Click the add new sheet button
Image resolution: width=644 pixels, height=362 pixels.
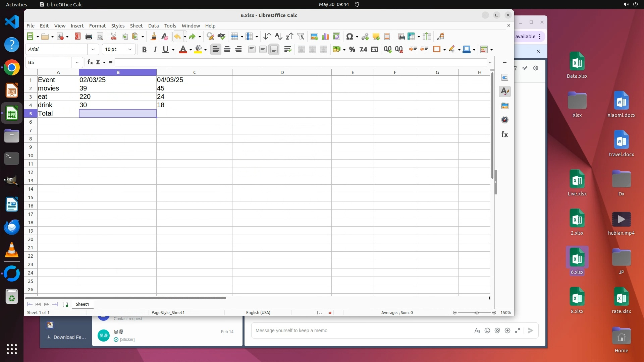(65, 304)
